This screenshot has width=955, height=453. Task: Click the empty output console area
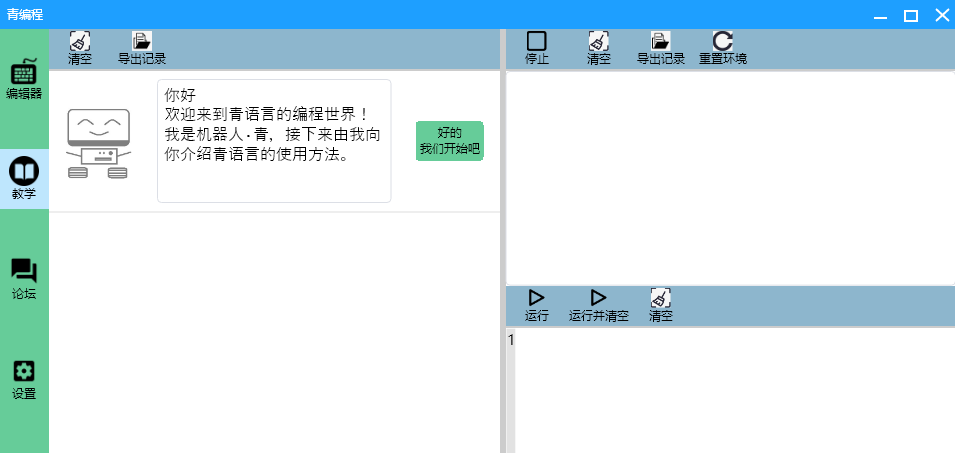[730, 178]
